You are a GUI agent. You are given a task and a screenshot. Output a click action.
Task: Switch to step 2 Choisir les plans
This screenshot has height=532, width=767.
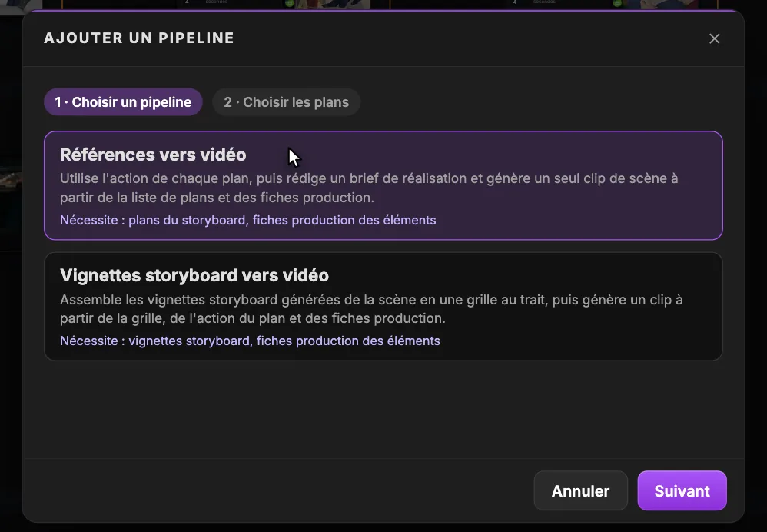click(x=286, y=101)
